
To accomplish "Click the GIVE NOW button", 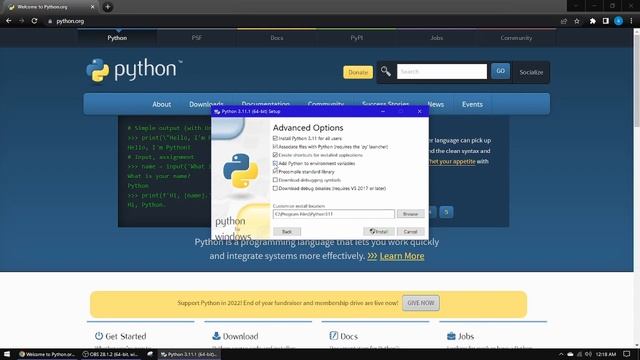I will (421, 303).
